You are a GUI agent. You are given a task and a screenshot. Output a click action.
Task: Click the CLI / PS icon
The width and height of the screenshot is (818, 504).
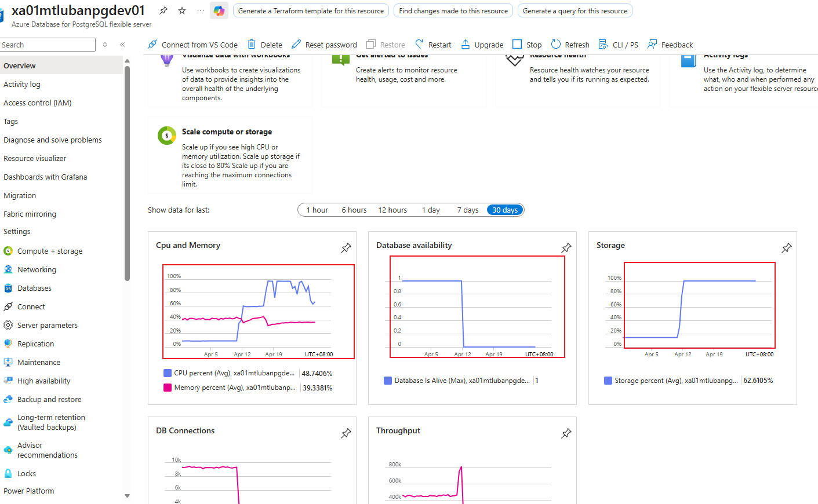coord(603,44)
